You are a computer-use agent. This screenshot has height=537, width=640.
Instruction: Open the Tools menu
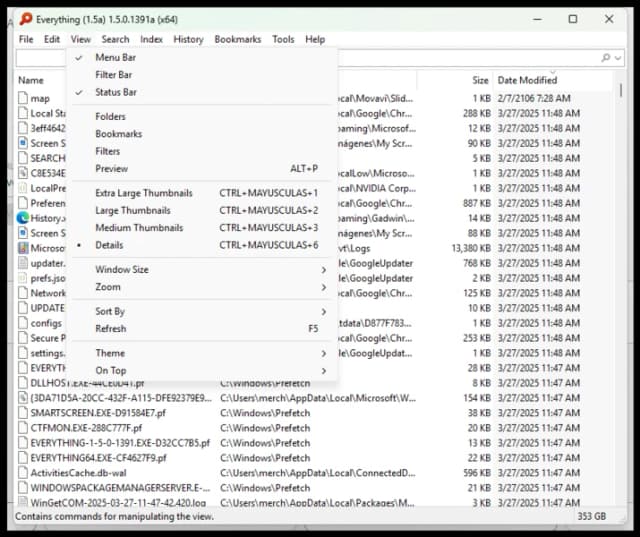click(x=283, y=39)
